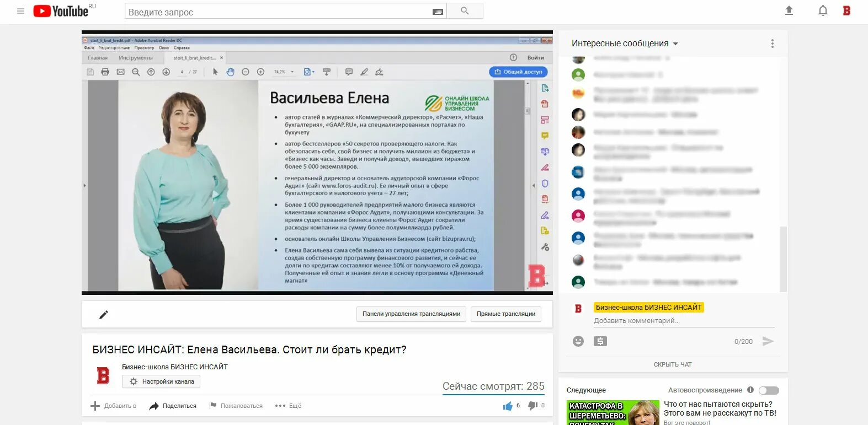Open the YouTube guide hamburger menu

click(20, 11)
